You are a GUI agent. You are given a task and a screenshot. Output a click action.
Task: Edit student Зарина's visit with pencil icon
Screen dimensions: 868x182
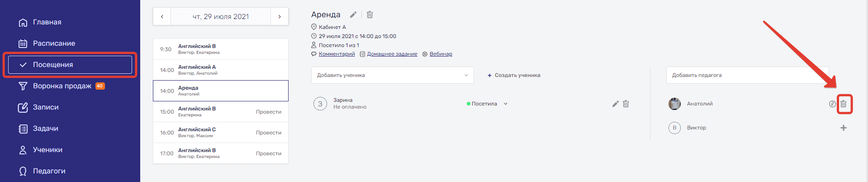pyautogui.click(x=615, y=104)
